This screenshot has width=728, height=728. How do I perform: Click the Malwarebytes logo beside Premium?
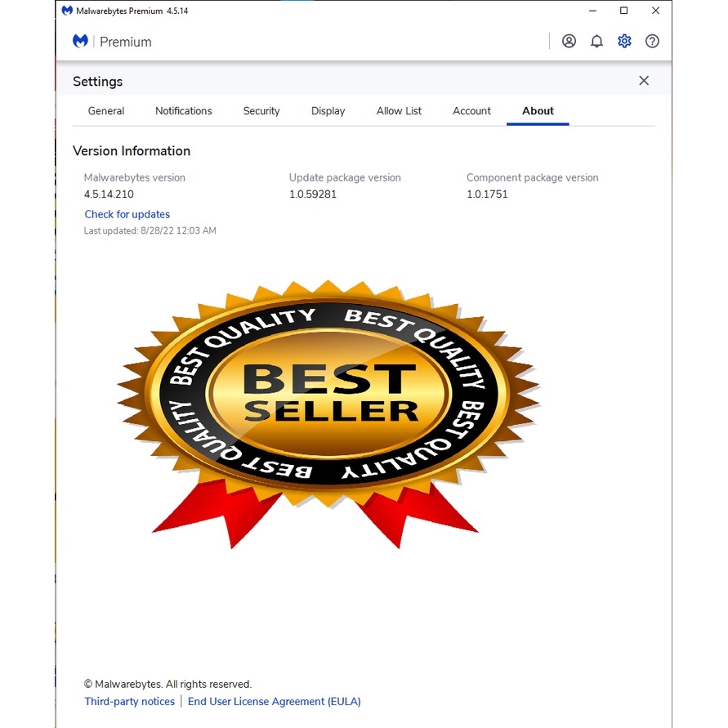click(x=80, y=42)
